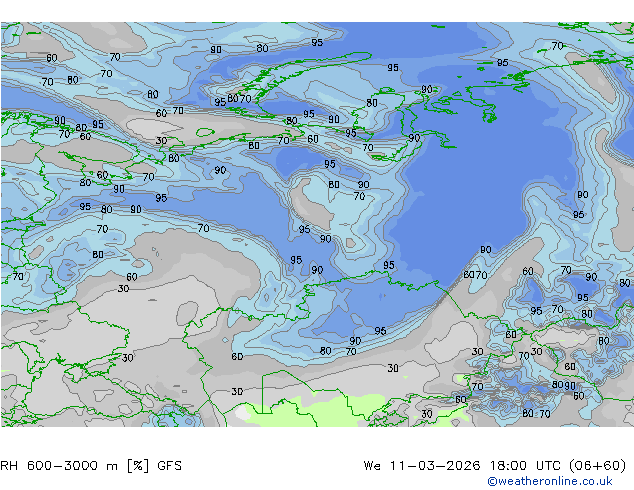Open the relative humidity map image
This screenshot has height=490, width=634.
click(x=317, y=224)
